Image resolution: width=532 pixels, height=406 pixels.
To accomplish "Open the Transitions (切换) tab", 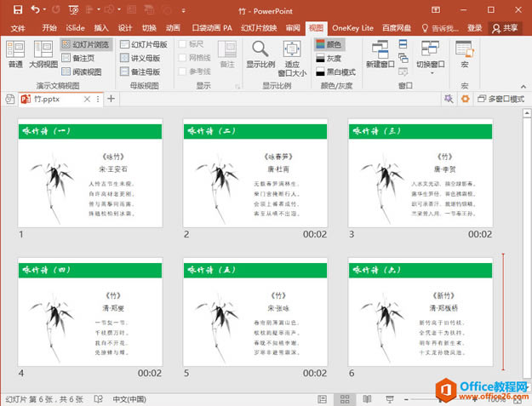I will coord(149,28).
